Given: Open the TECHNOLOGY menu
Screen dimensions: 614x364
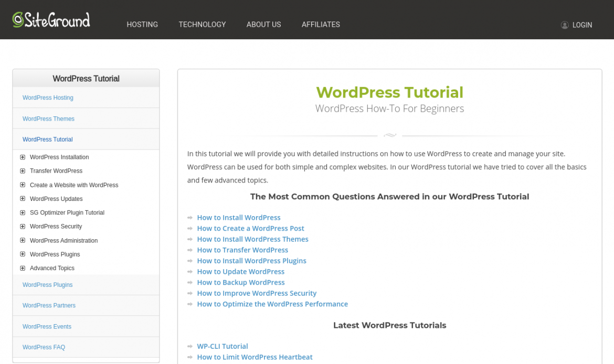Looking at the screenshot, I should [x=202, y=24].
